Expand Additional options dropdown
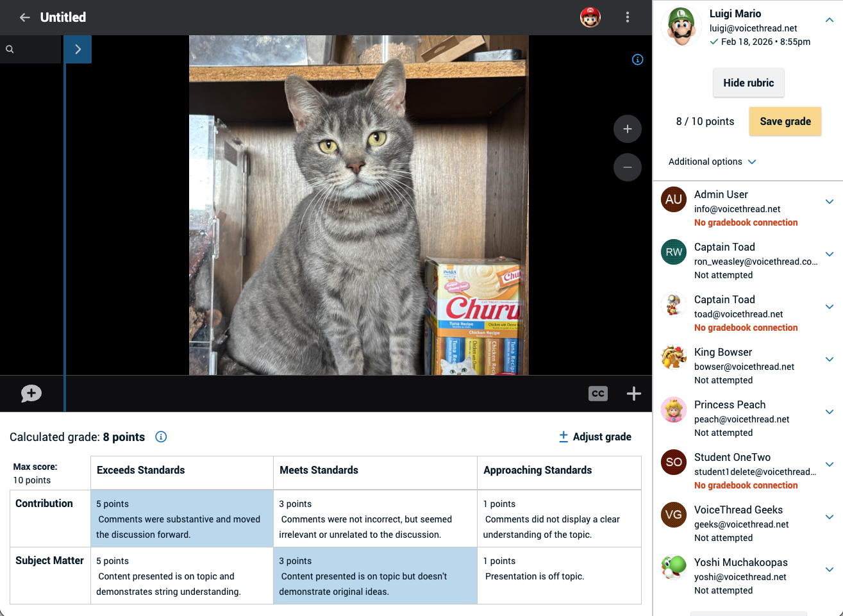Screen dimensions: 843x616 tap(712, 162)
